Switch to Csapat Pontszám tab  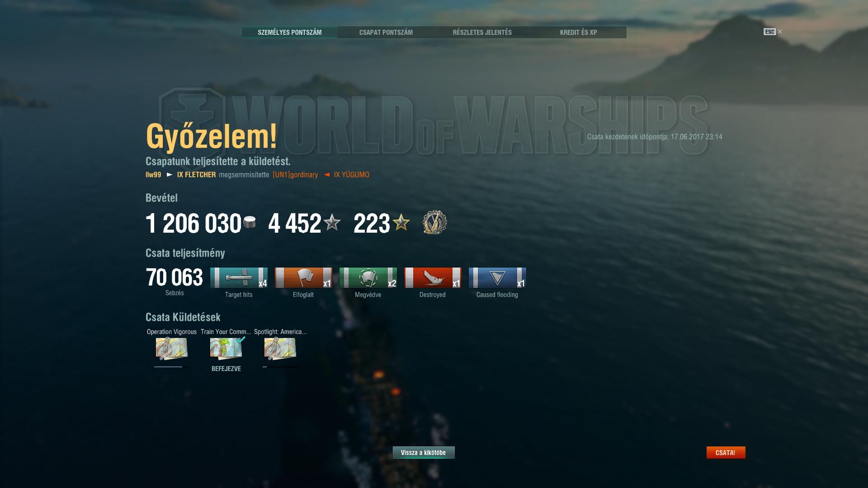[386, 32]
